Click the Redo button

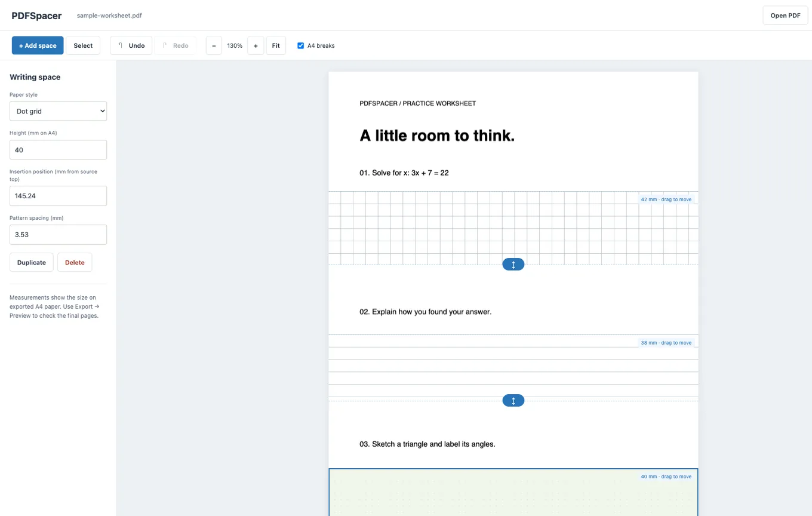(x=175, y=45)
